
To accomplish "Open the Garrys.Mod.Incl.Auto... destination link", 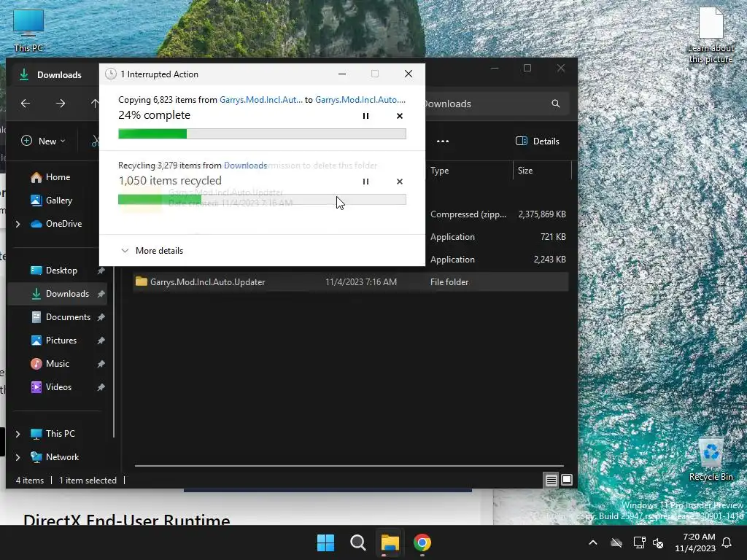I will 360,100.
